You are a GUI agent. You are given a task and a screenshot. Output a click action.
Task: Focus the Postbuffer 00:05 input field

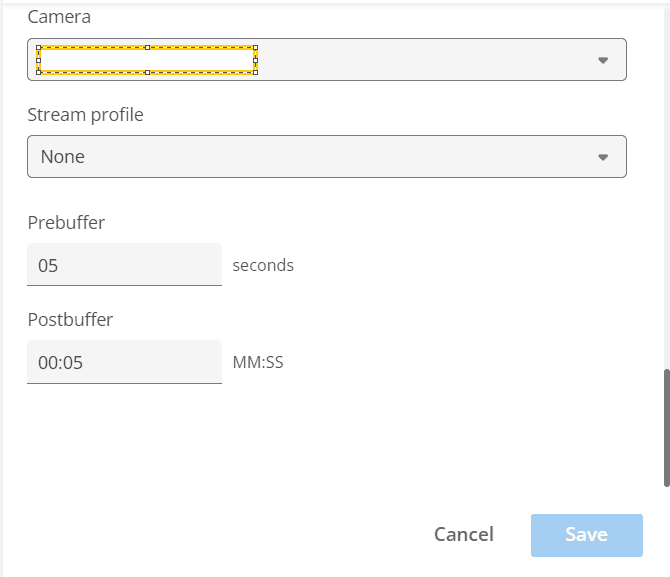(124, 362)
